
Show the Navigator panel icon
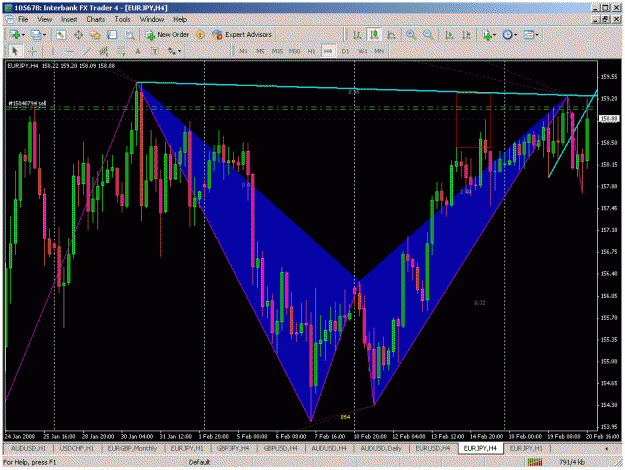[x=95, y=35]
